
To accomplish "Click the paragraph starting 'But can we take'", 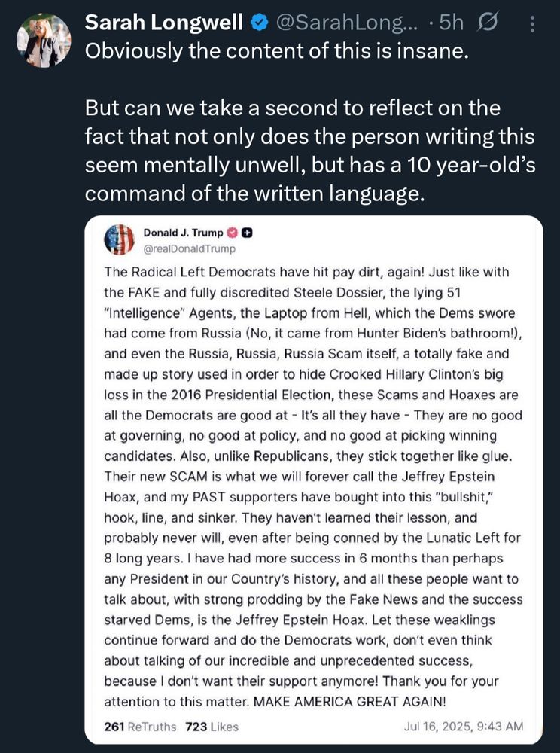I will (310, 151).
